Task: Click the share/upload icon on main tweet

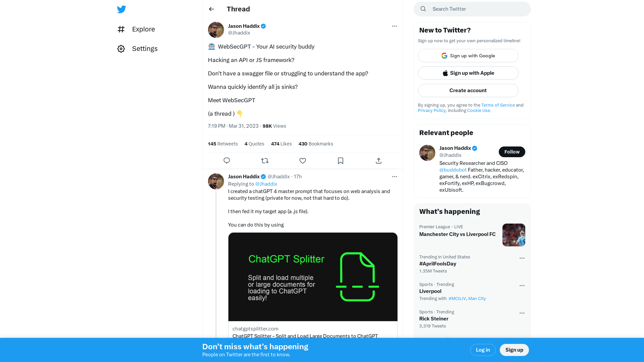Action: tap(379, 161)
